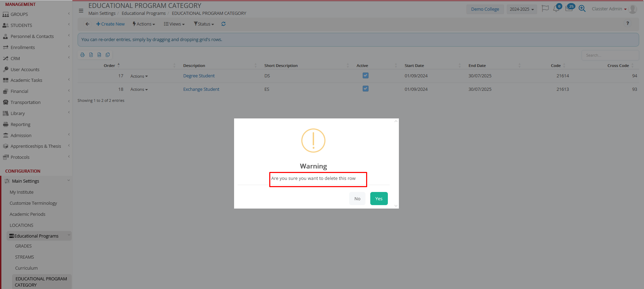Screen dimensions: 644x289
Task: Open the 2024-2025 academic year dropdown
Action: [x=521, y=9]
